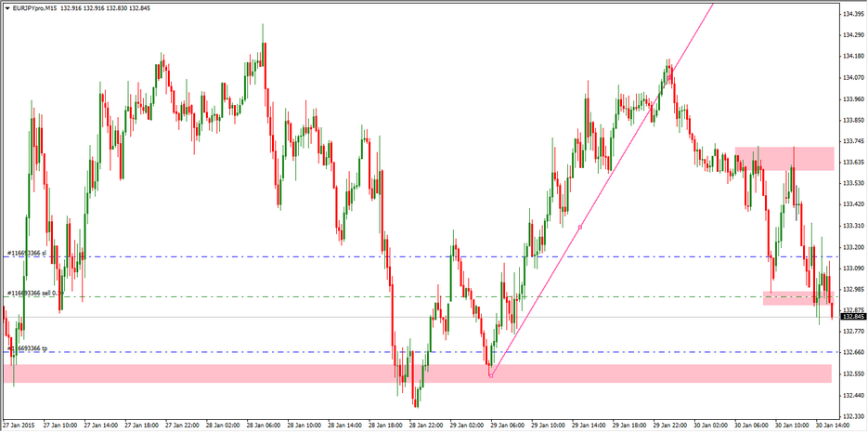The height and width of the screenshot is (432, 868).
Task: Click the 29 Jan 22:00 time label
Action: [x=670, y=426]
